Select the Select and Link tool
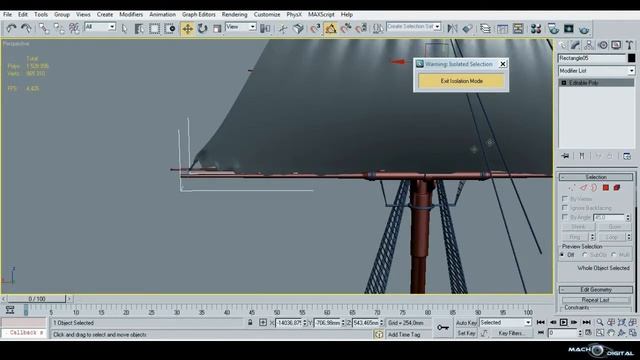 pos(44,28)
